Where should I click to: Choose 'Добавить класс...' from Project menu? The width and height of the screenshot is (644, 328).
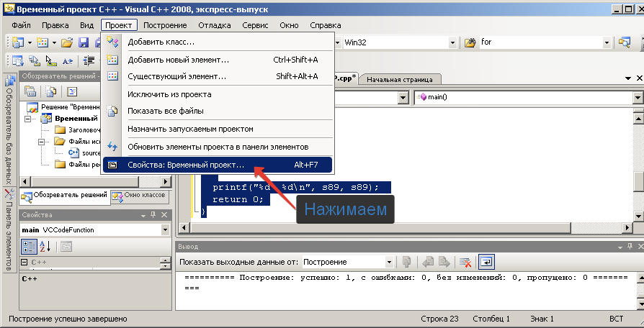tap(218, 42)
